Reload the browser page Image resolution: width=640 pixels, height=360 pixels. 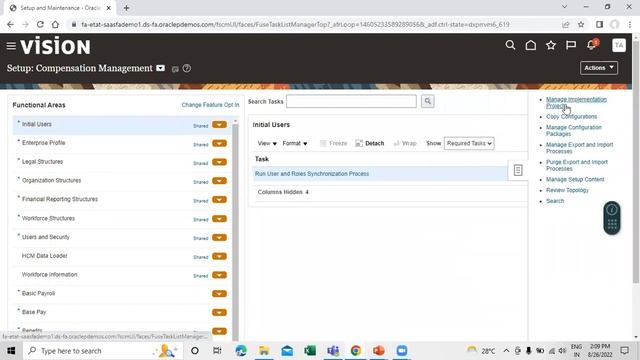tap(40, 24)
